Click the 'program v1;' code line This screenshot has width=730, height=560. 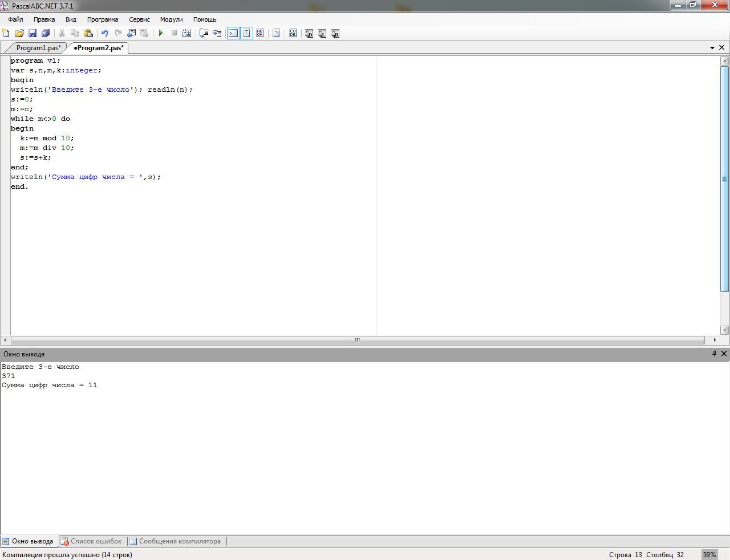[x=35, y=60]
